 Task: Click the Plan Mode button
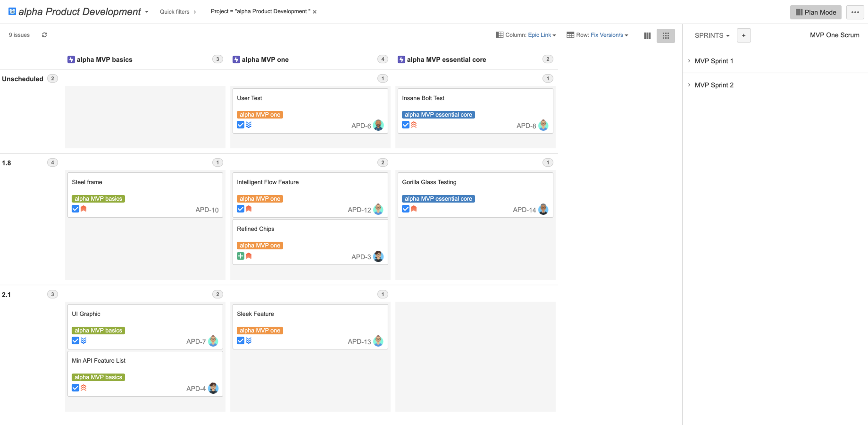[816, 12]
